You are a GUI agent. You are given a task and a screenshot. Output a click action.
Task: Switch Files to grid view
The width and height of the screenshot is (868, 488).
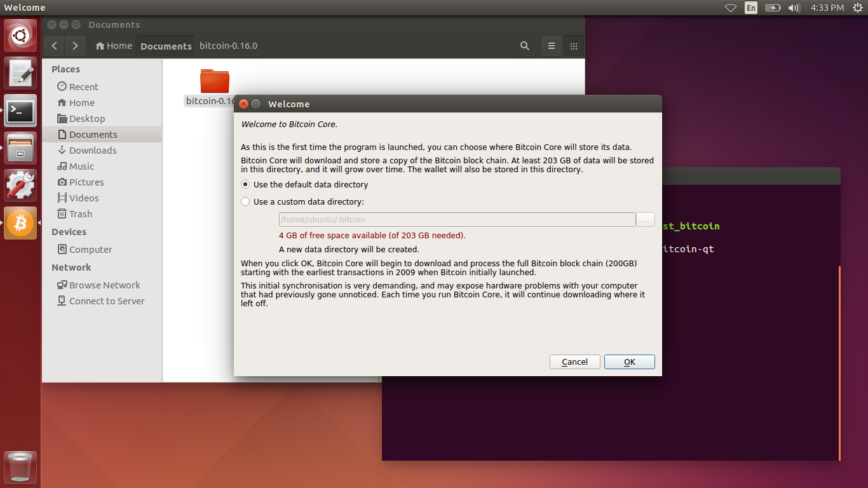pyautogui.click(x=573, y=46)
